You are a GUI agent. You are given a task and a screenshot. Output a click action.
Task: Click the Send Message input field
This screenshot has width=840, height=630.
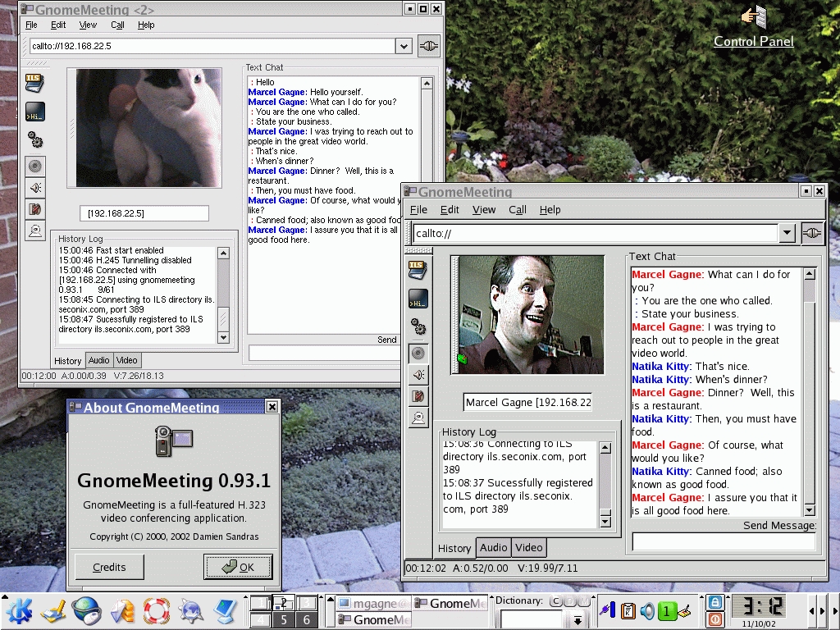coord(723,541)
